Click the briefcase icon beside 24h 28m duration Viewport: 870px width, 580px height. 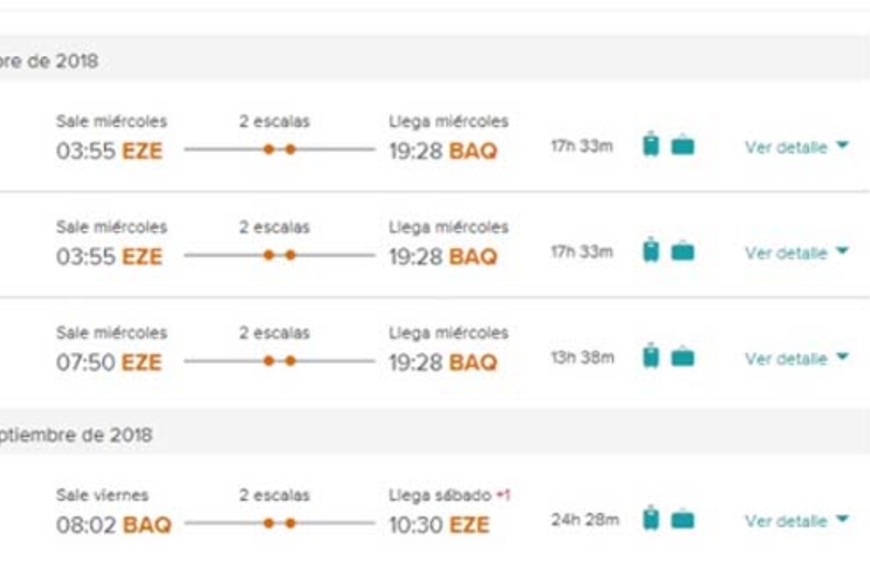click(683, 519)
